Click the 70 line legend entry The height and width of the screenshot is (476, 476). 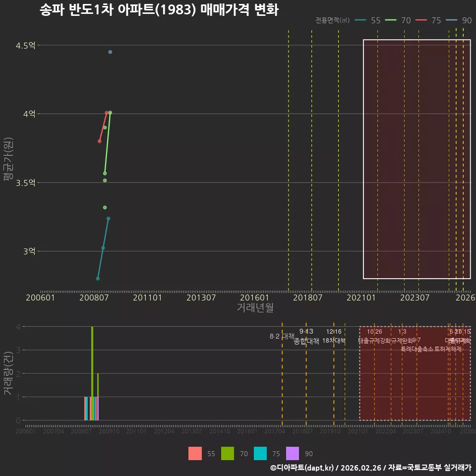coord(398,20)
